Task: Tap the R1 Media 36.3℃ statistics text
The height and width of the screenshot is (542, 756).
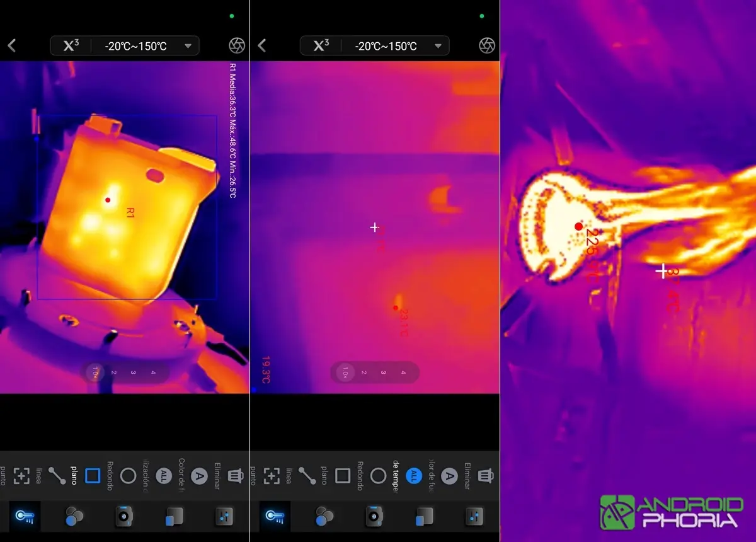Action: click(x=232, y=130)
